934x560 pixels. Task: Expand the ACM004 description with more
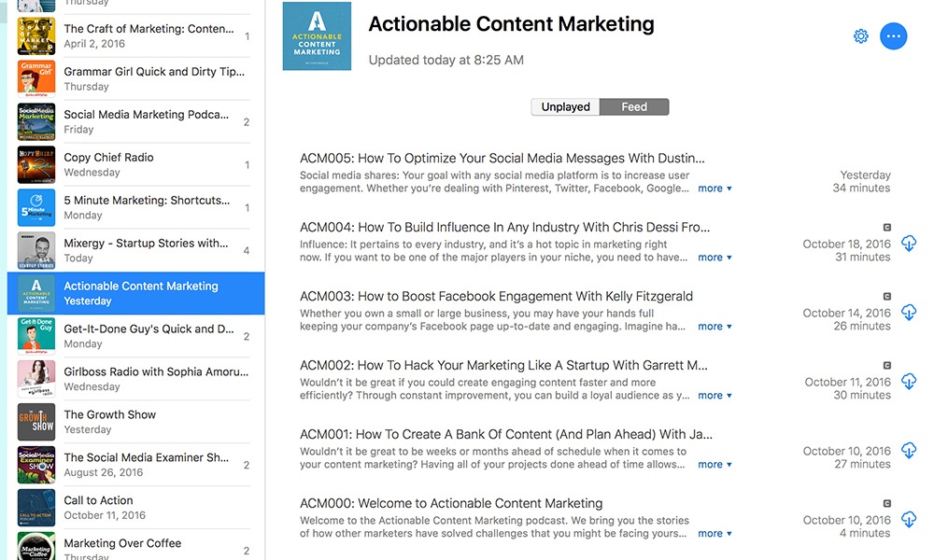[x=715, y=257]
